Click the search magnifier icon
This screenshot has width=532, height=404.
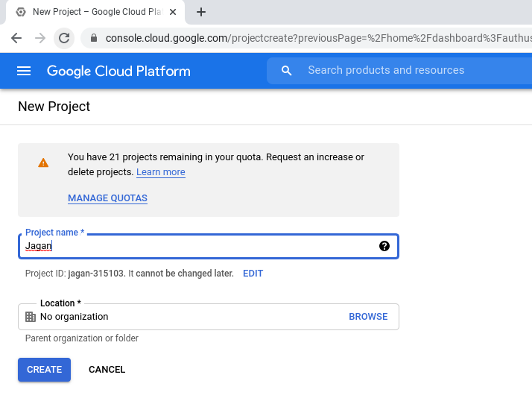(x=286, y=71)
